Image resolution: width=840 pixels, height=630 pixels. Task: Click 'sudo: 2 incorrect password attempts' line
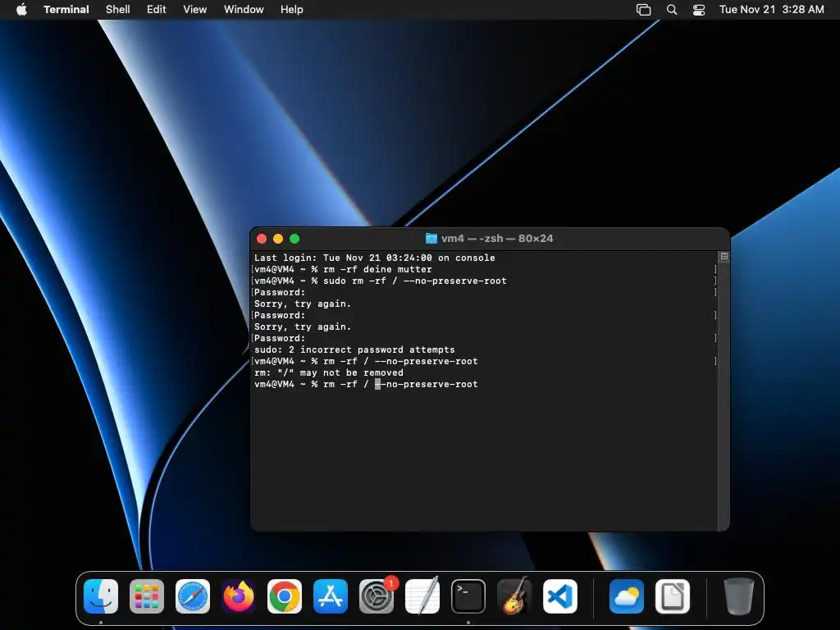354,349
